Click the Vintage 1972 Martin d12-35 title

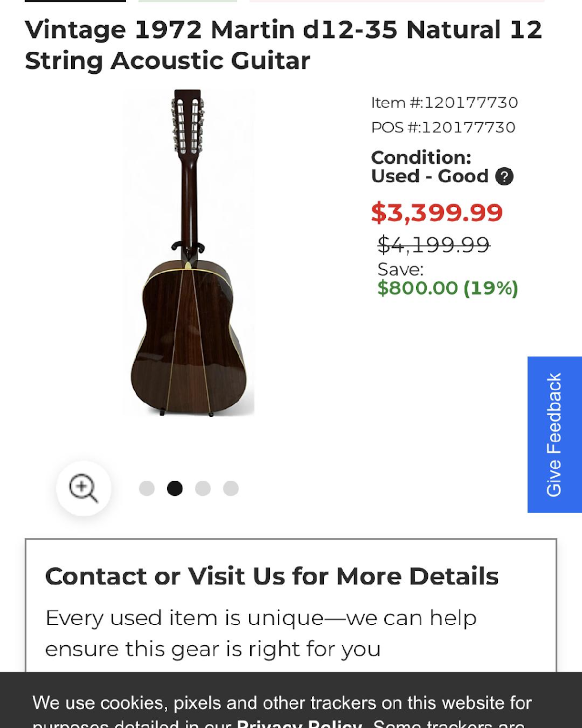pos(283,45)
